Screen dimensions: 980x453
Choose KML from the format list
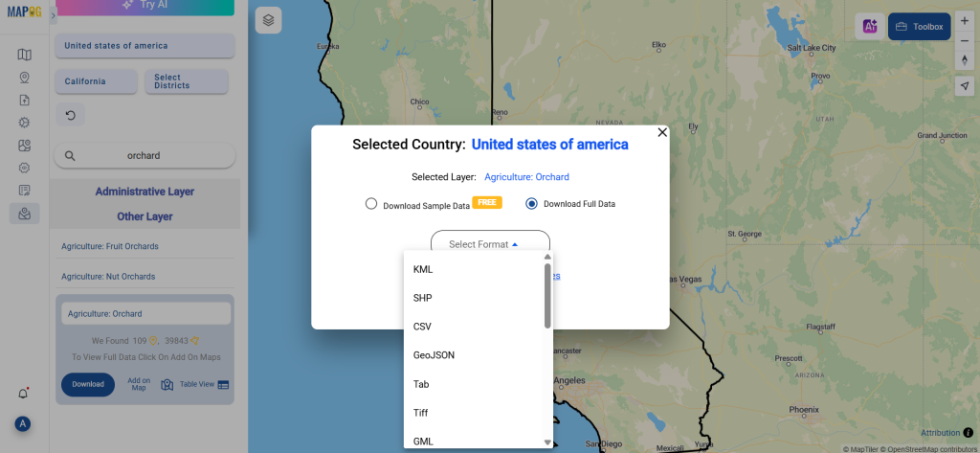423,269
